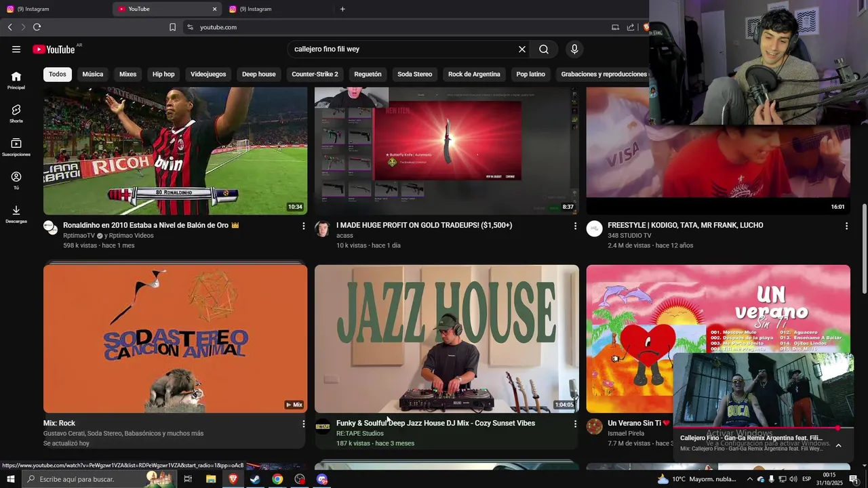This screenshot has width=868, height=488.
Task: Open the RE:TAPE Studios channel avatar
Action: [323, 426]
